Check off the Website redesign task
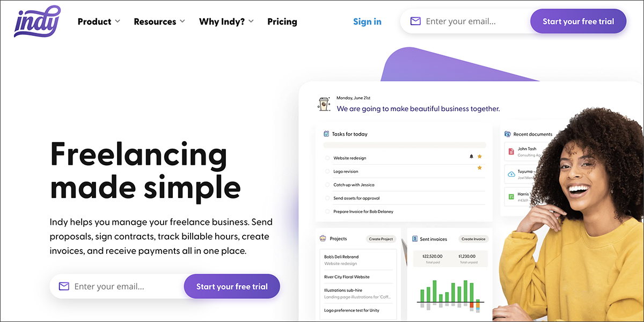The height and width of the screenshot is (322, 644). [x=327, y=158]
